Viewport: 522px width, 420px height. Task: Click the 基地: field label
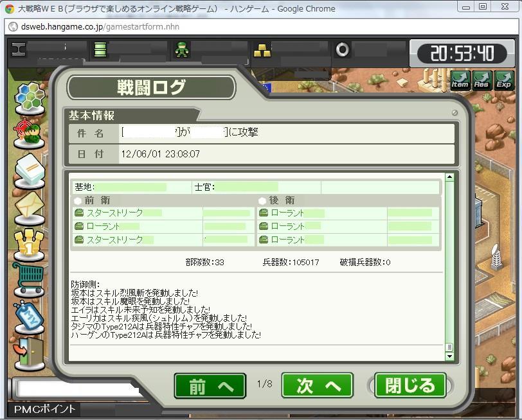point(85,188)
